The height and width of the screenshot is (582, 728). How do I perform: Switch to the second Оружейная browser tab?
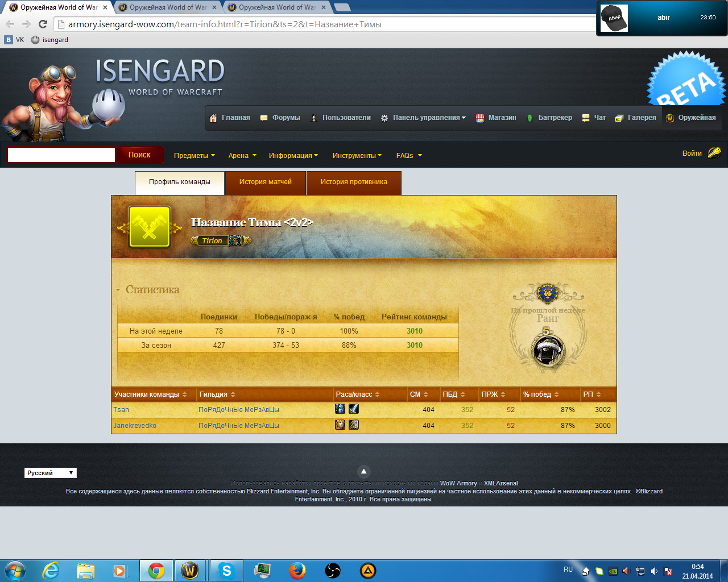pos(167,7)
